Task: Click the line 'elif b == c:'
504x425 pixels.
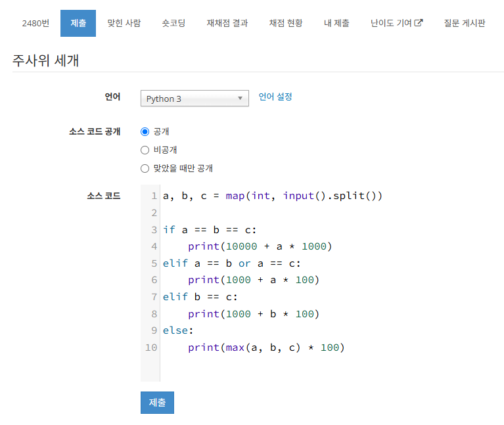Action: [200, 297]
